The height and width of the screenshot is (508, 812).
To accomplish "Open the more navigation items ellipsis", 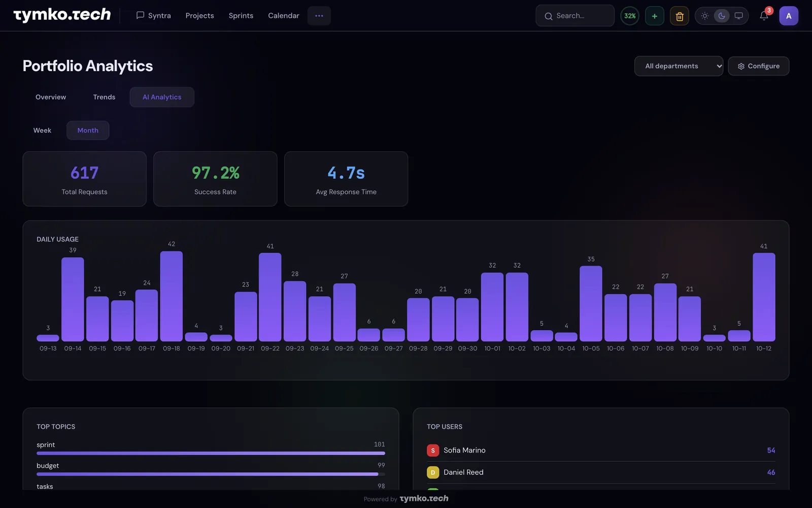I will [x=319, y=16].
